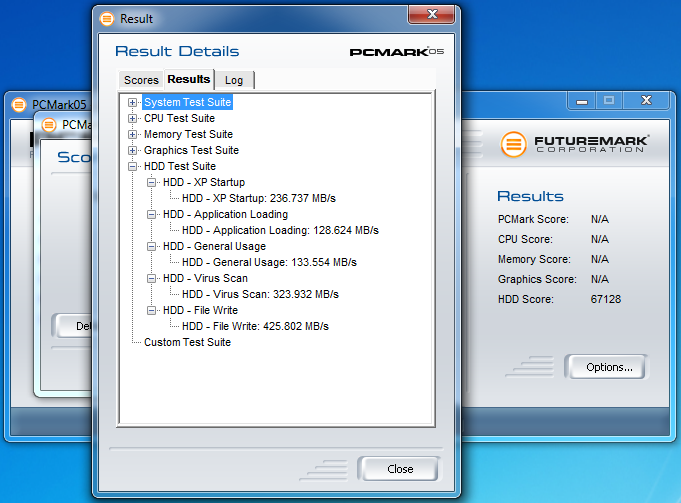
Task: Collapse the HDD - File Write node
Action: click(x=151, y=311)
